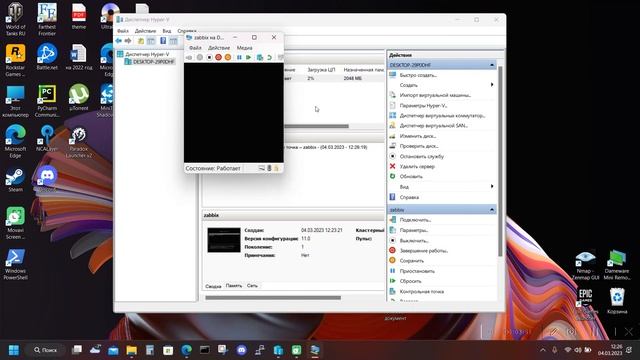Open Файл menu in zabbix VM window
The height and width of the screenshot is (360, 640).
tap(195, 48)
